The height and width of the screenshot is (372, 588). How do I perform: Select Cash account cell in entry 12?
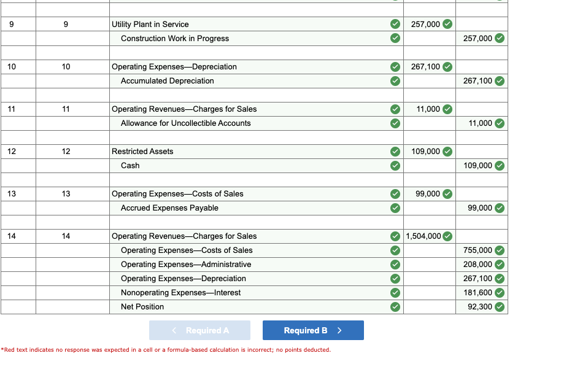coord(257,165)
